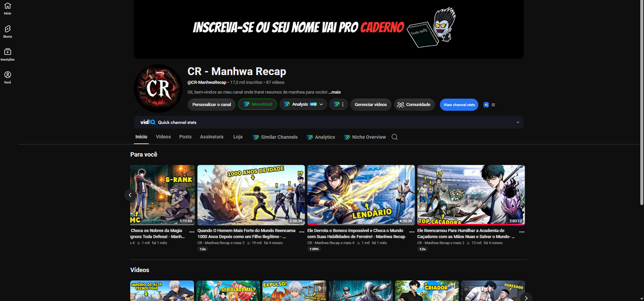Play the S-RANK thumbnail video
The image size is (644, 301).
[x=163, y=195]
